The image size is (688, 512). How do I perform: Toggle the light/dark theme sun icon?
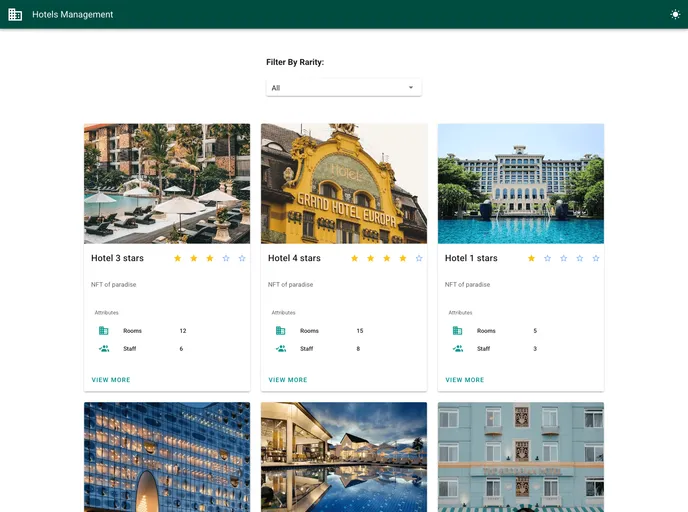coord(675,15)
